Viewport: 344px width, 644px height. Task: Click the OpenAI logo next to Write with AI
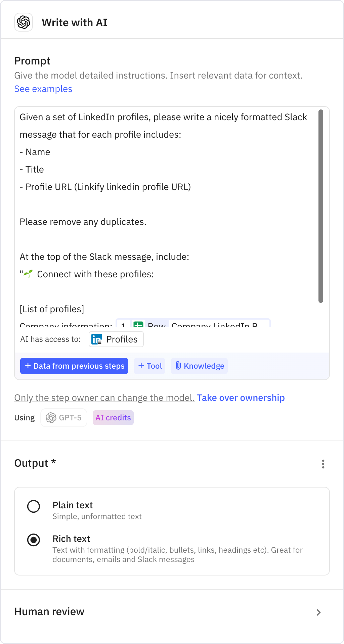point(24,22)
